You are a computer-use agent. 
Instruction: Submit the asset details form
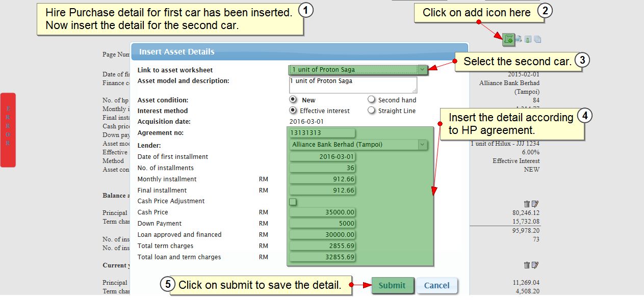pyautogui.click(x=392, y=286)
